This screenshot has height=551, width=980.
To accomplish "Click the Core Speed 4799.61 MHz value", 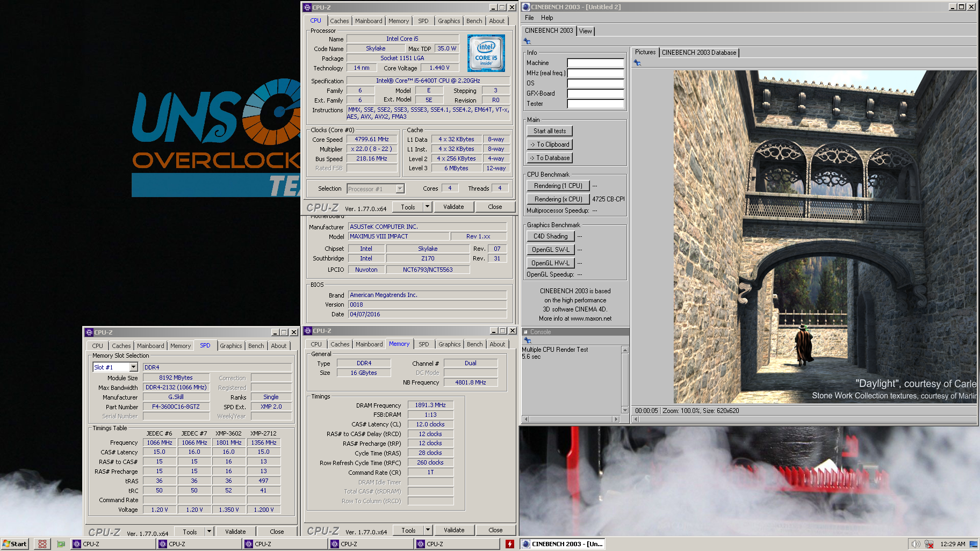I will click(372, 139).
